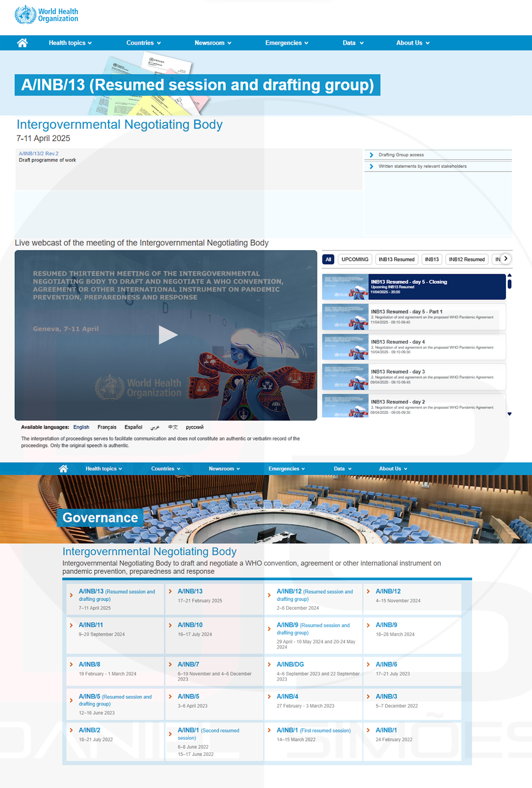Open the A/INB/13/2 Rev.2 document link

38,154
